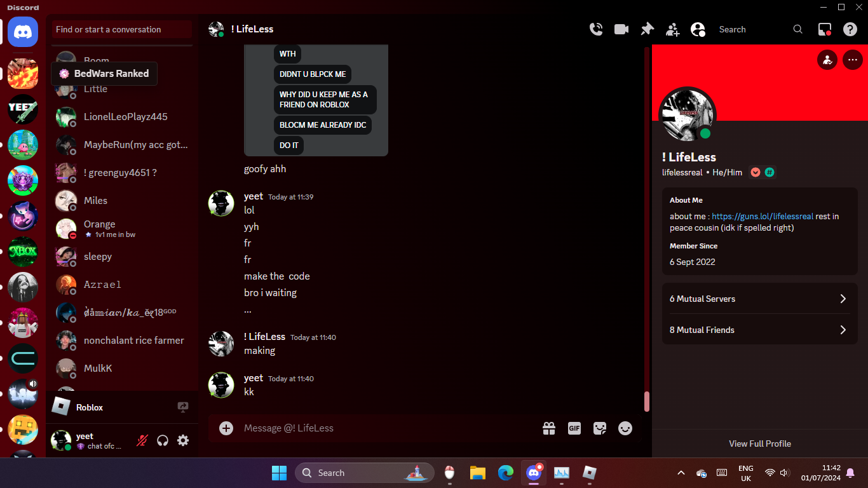Show hidden system tray icons
The width and height of the screenshot is (868, 488).
click(x=681, y=473)
